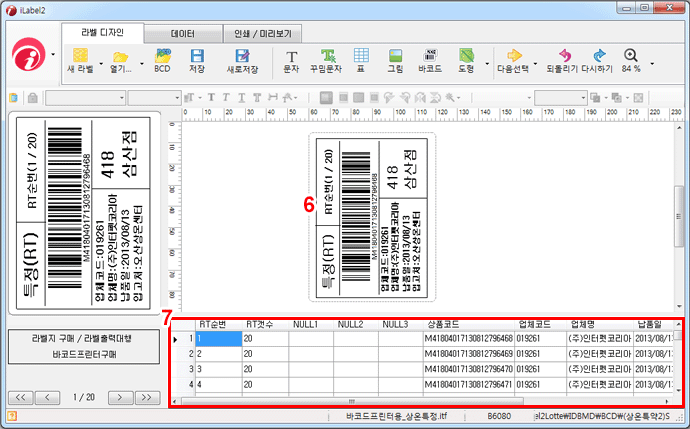Click the copy document icon at format bar start
This screenshot has width=690, height=429.
(14, 98)
